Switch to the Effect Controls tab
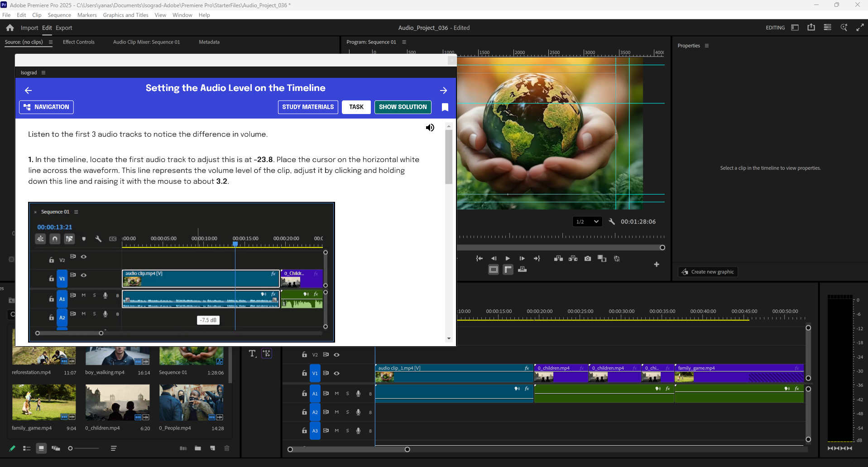This screenshot has width=868, height=467. (x=79, y=42)
